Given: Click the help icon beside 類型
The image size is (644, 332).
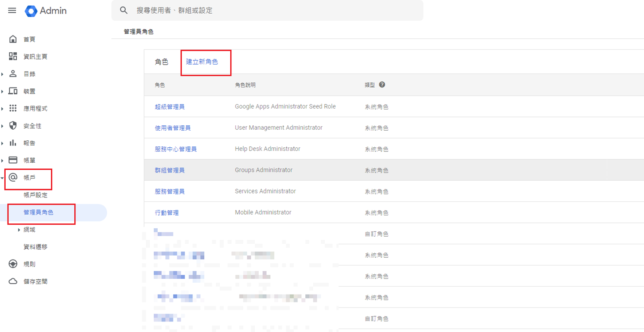Looking at the screenshot, I should pos(382,84).
